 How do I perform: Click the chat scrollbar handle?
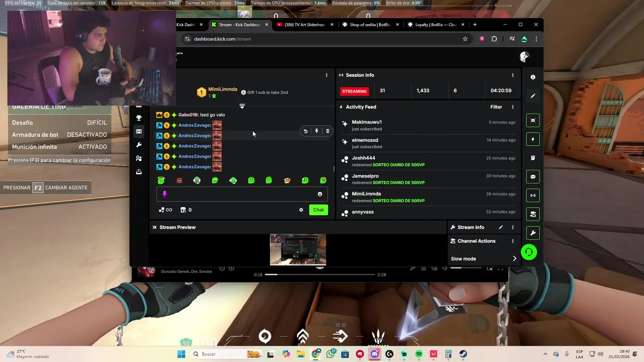click(x=334, y=169)
